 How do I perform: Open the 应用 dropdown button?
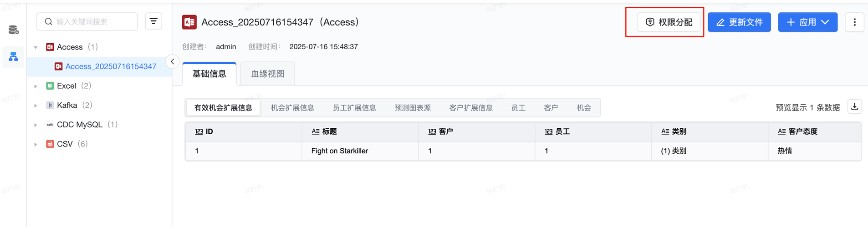[x=807, y=22]
